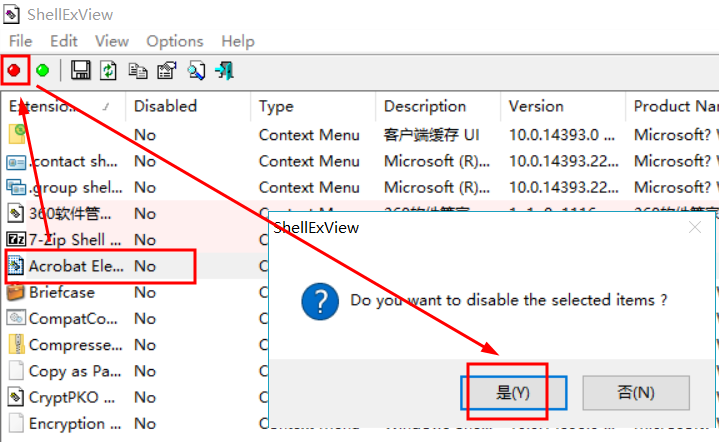Click the No cell in CryptPKO row
Image resolution: width=719 pixels, height=442 pixels.
tap(145, 398)
